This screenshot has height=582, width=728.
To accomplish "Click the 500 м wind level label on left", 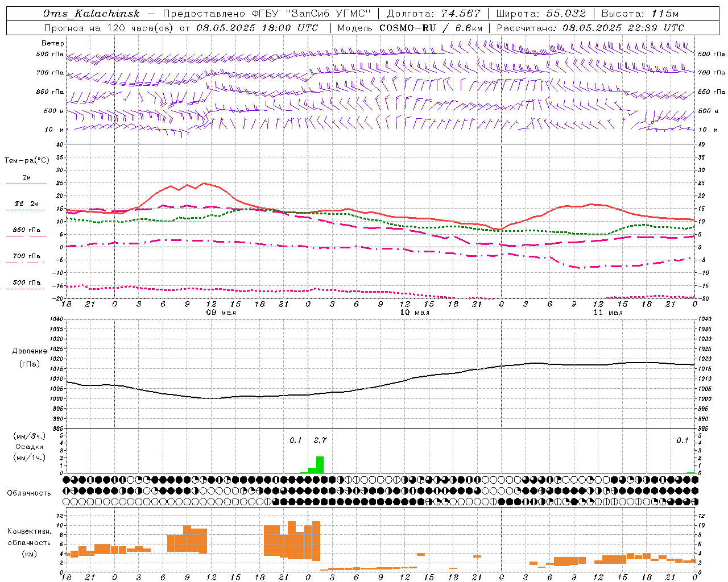I will click(54, 111).
